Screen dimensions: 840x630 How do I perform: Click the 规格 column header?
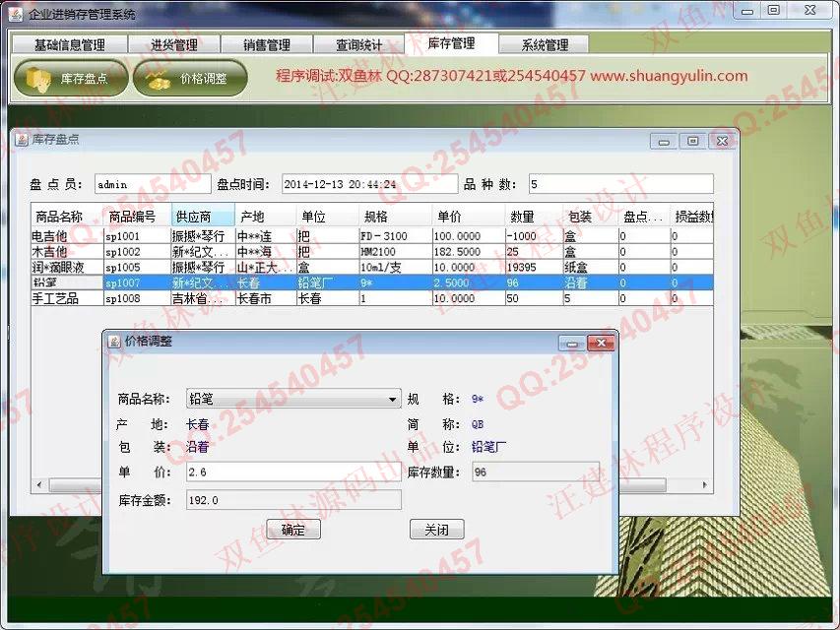pos(395,217)
